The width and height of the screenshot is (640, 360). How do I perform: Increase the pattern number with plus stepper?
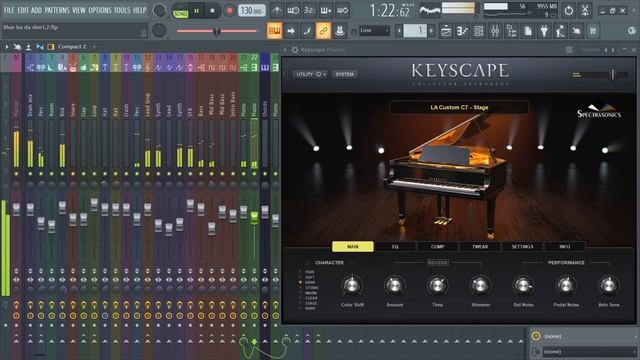tap(431, 31)
